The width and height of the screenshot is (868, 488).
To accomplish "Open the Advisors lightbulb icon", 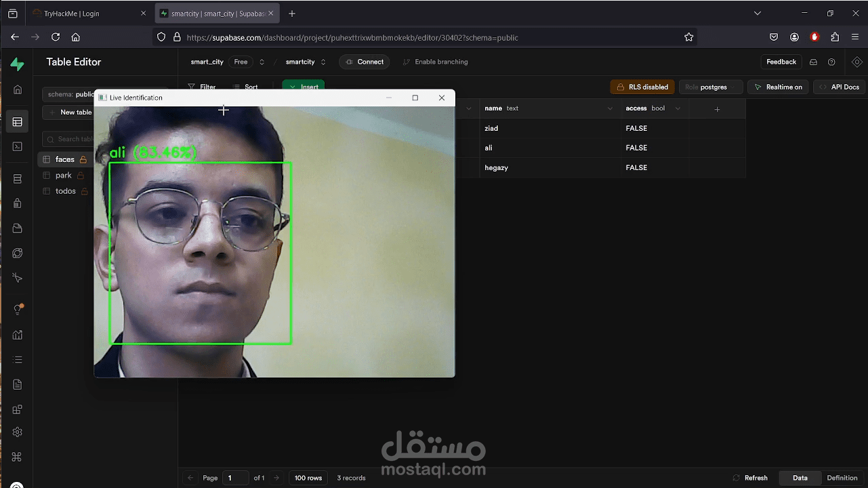I will [18, 310].
